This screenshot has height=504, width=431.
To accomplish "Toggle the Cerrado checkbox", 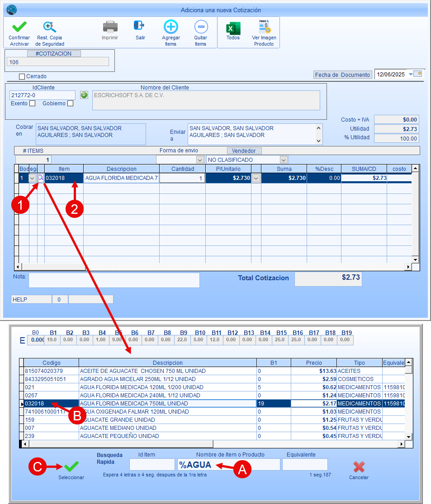I will click(x=22, y=76).
